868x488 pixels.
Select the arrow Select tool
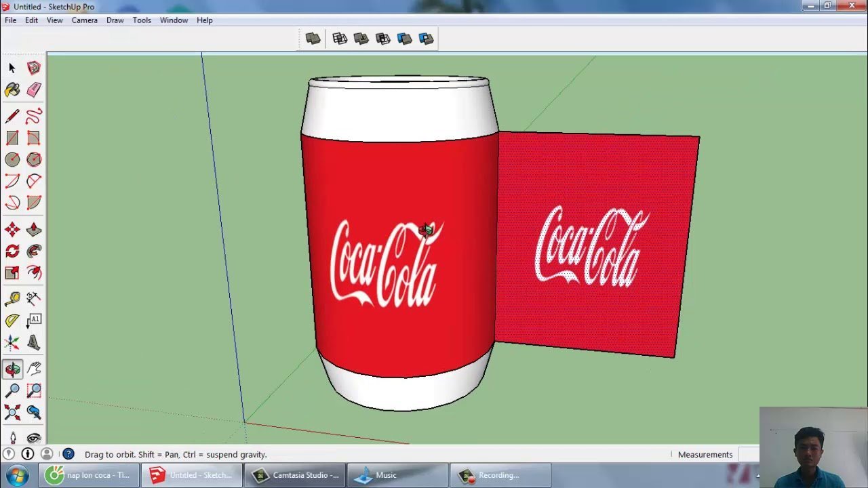tap(12, 68)
